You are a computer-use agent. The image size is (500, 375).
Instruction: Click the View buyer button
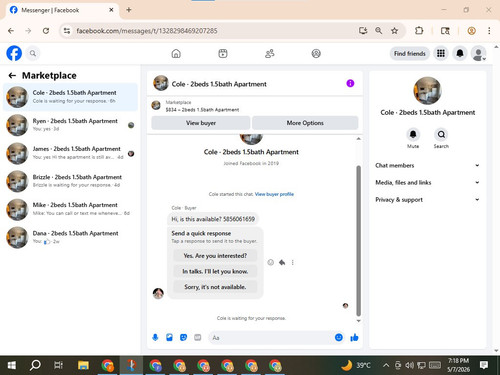pos(201,123)
